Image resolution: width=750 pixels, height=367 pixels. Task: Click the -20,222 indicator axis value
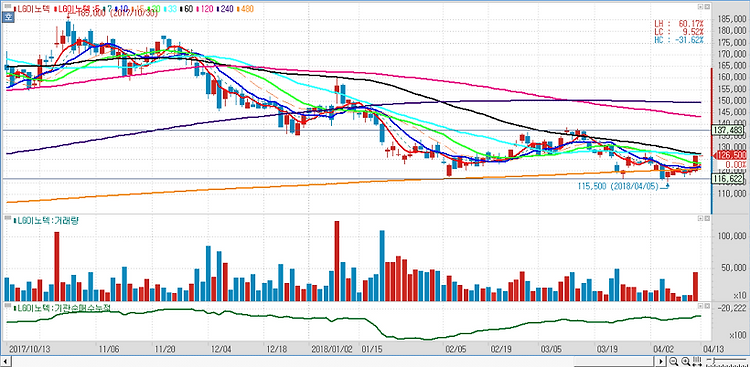[732, 308]
